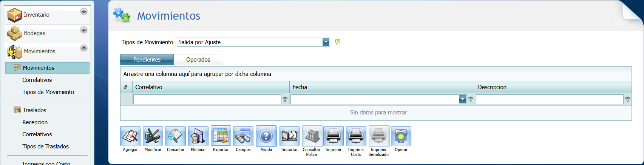Click the Exportar table icon

(221, 136)
